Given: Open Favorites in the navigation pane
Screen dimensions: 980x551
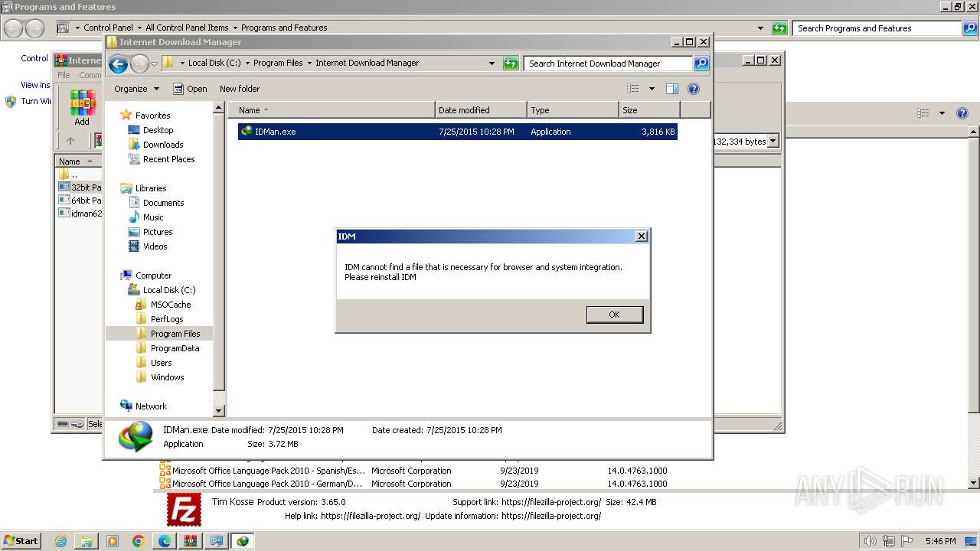Looking at the screenshot, I should tap(152, 116).
